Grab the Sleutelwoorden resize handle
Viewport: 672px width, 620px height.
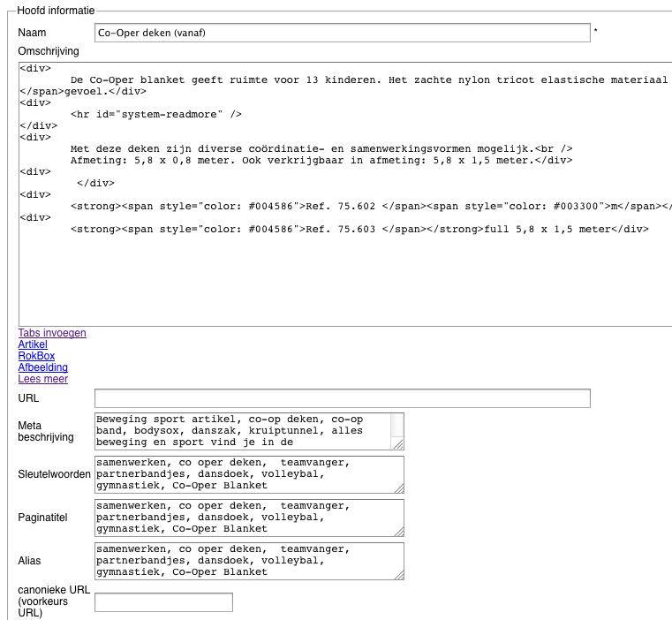point(398,488)
